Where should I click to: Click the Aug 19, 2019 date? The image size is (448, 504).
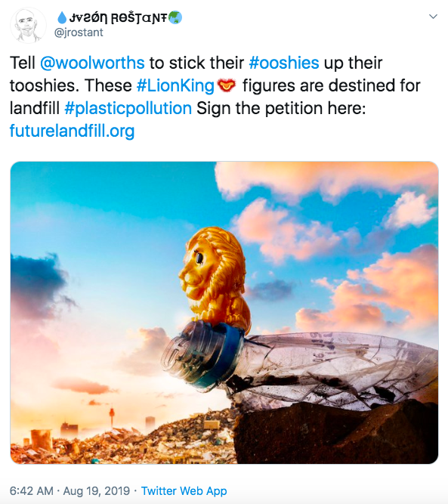pos(97,491)
